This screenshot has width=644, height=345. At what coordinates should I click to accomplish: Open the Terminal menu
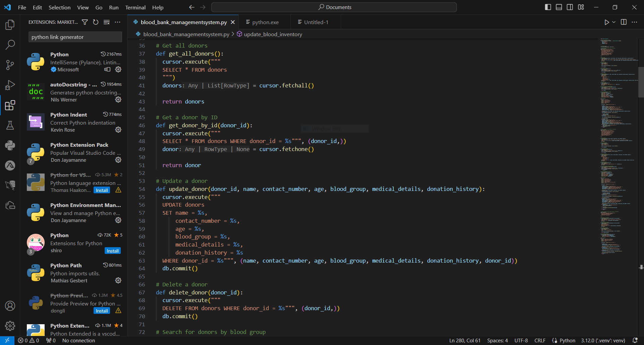135,7
